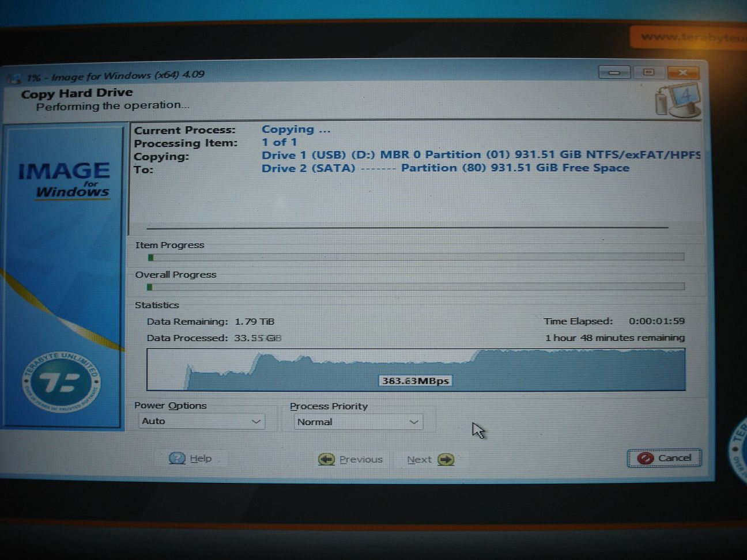The height and width of the screenshot is (560, 747).
Task: Click the 'Time Elapsed:' label
Action: coord(578,321)
